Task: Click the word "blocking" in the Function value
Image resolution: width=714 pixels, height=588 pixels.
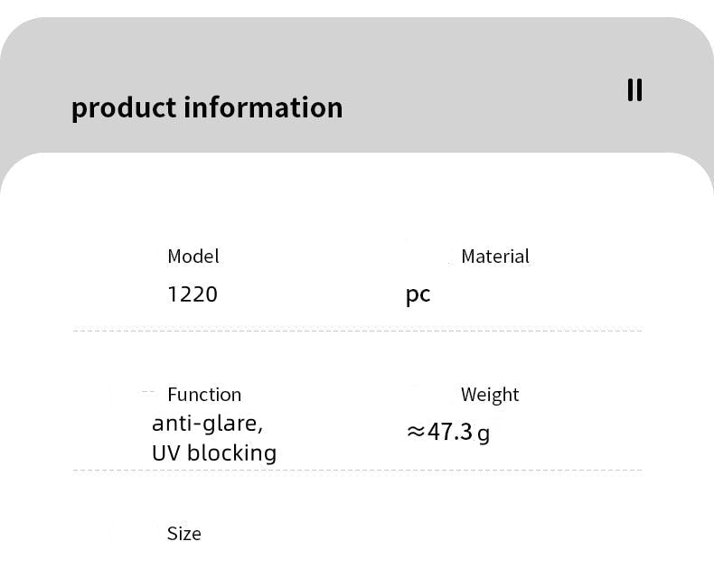Action: 232,453
